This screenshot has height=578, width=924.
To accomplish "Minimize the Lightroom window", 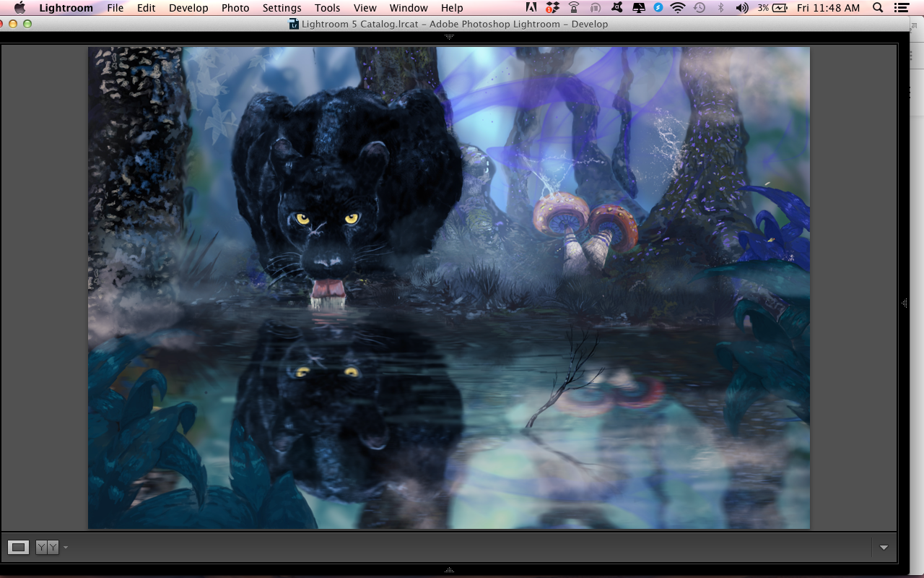I will (13, 24).
